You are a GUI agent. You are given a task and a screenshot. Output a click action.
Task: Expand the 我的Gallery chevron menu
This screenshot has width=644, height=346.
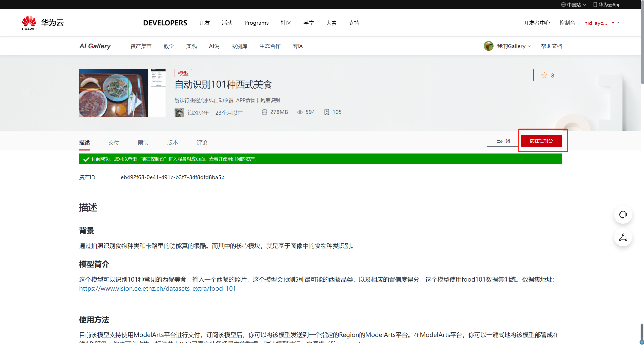(529, 46)
